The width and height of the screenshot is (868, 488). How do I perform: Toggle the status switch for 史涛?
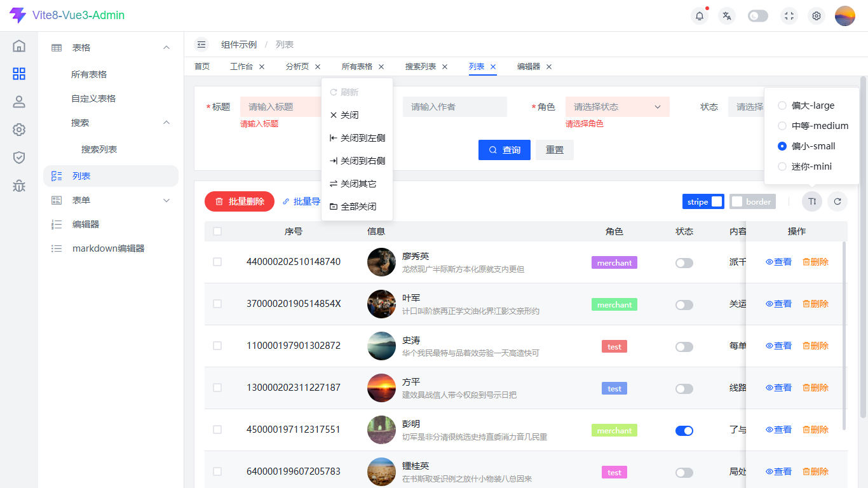pos(684,347)
